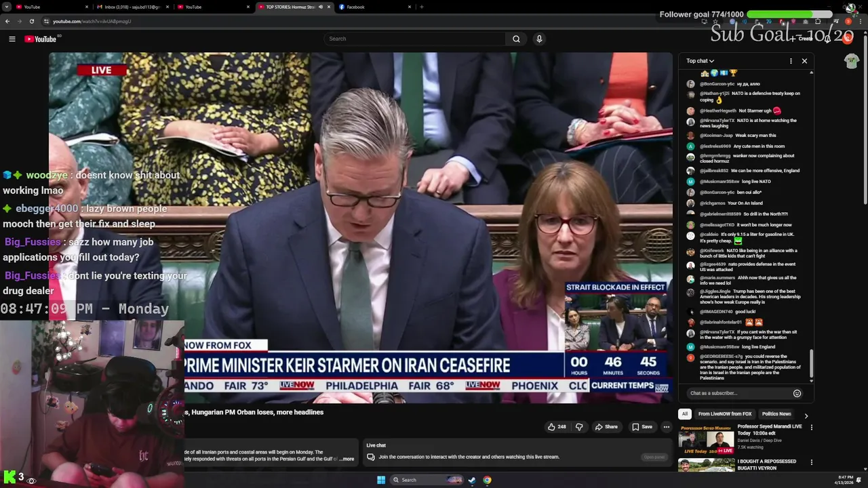This screenshot has height=488, width=868.
Task: Click the Windows taskbar search box
Action: pyautogui.click(x=427, y=480)
